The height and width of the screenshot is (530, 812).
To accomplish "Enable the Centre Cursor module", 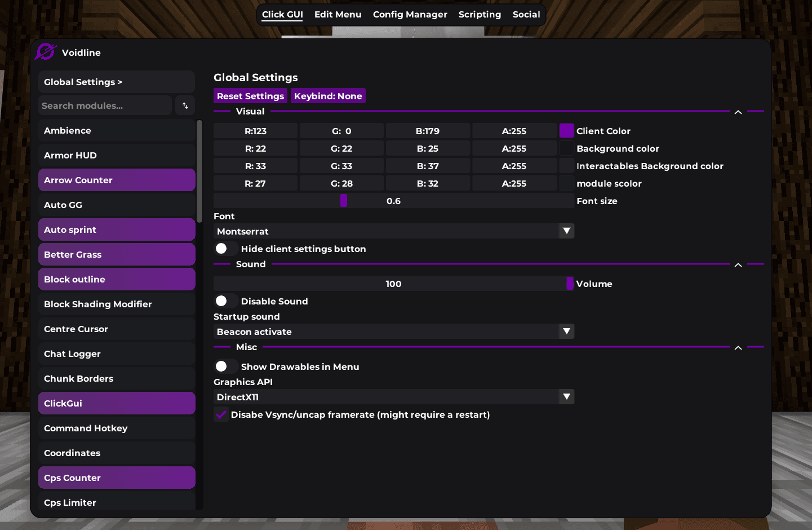I will coord(117,329).
